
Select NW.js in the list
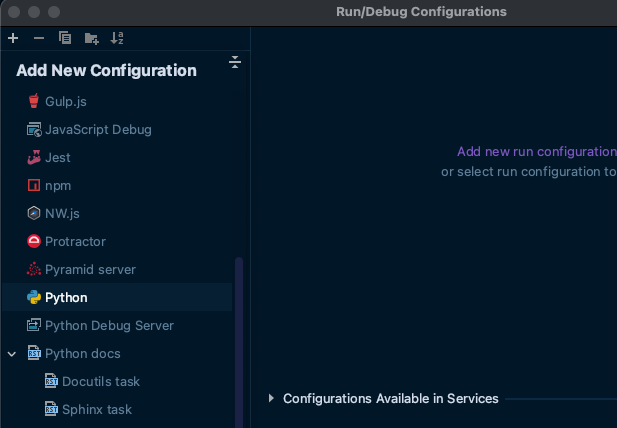(x=62, y=214)
